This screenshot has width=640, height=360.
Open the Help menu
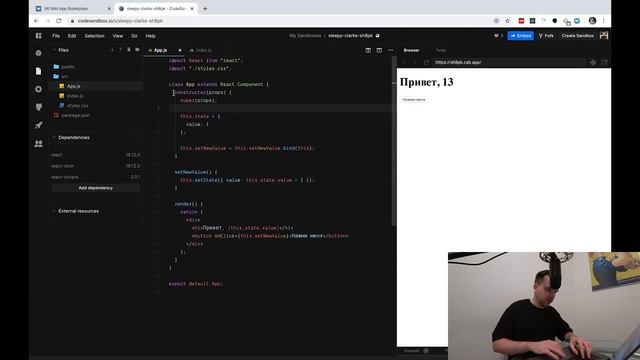(151, 36)
